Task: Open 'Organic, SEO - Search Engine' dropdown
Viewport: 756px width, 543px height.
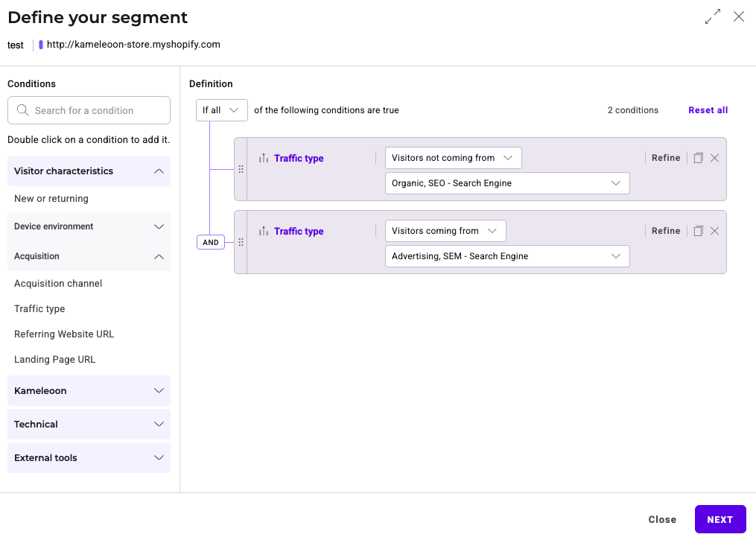Action: [506, 183]
